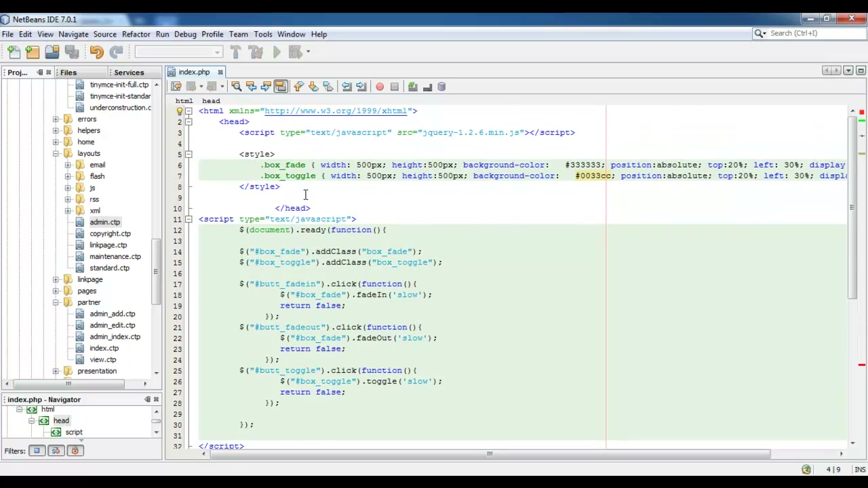The height and width of the screenshot is (488, 868).
Task: Go to Previous Bookmark icon
Action: coord(298,86)
